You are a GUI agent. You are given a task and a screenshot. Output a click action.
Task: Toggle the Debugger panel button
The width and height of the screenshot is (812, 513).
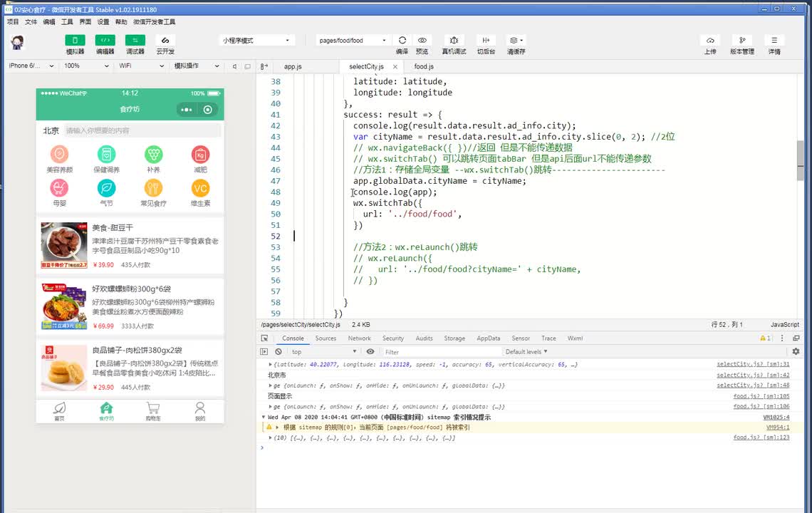135,41
